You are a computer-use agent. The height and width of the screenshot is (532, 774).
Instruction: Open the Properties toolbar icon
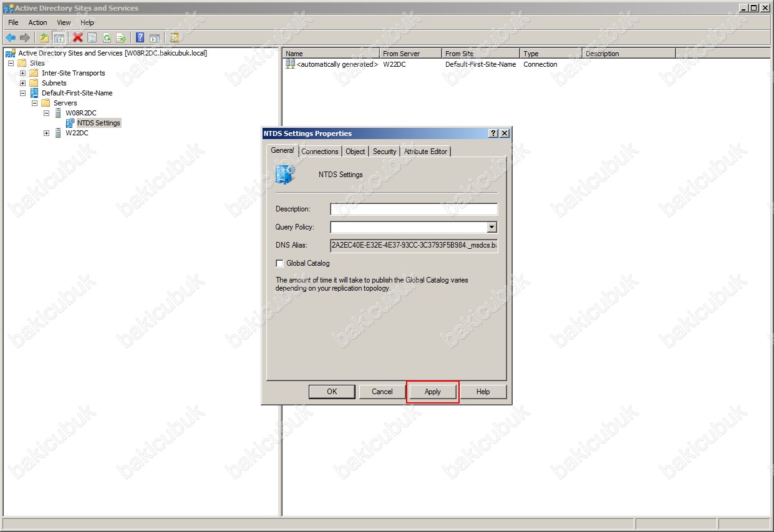coord(92,37)
